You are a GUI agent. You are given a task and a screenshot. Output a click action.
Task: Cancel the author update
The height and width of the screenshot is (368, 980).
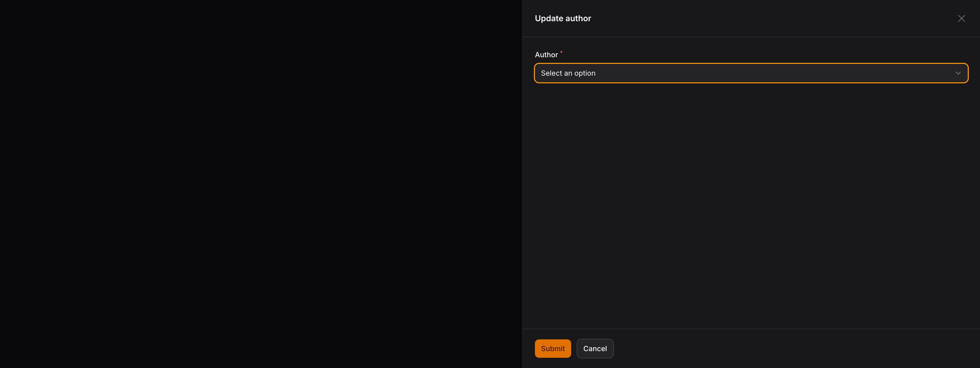tap(595, 349)
